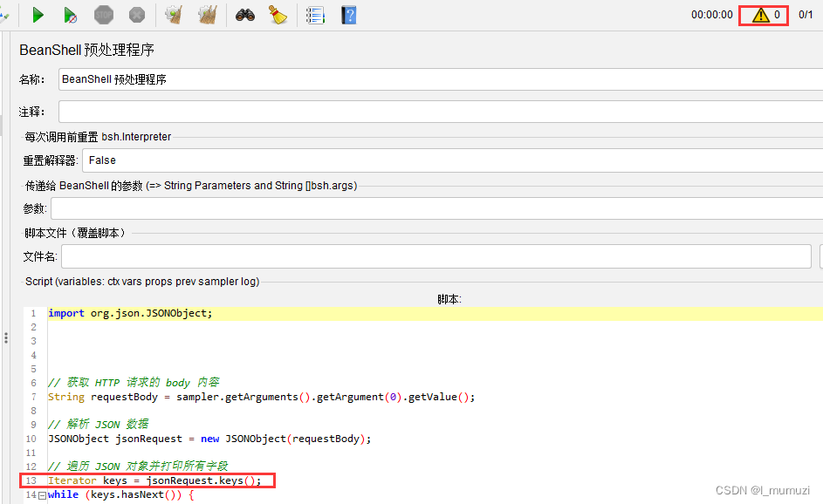
Task: Focus the 参数 parameters field
Action: pos(436,208)
